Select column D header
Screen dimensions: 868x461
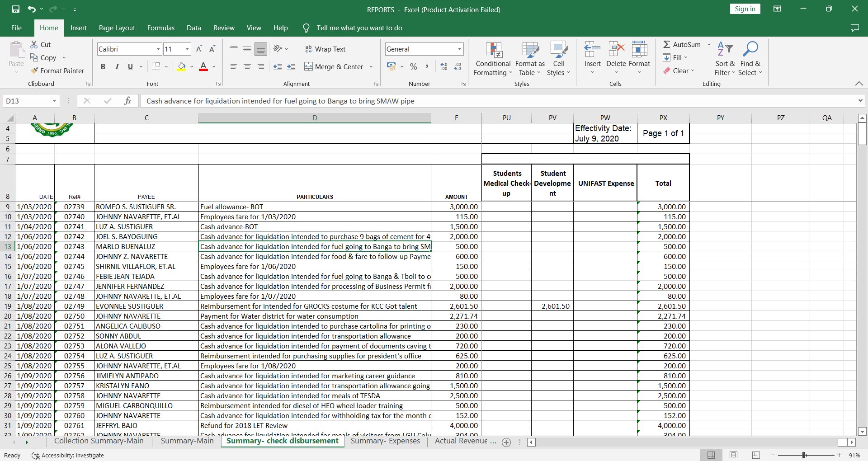(315, 118)
